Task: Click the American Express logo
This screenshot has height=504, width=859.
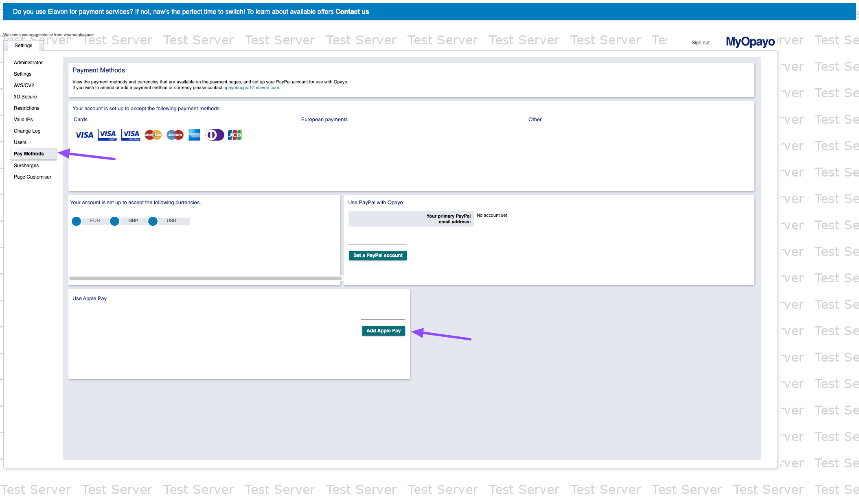Action: coord(194,135)
